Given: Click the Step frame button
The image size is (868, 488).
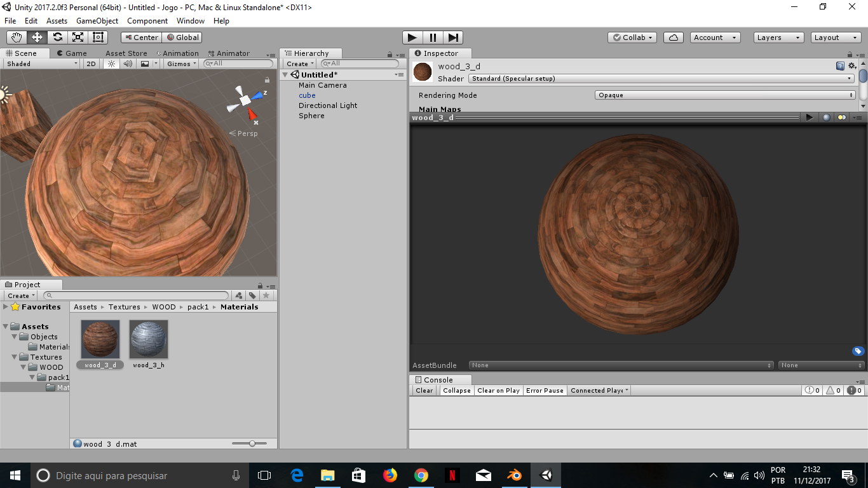Looking at the screenshot, I should [x=453, y=37].
